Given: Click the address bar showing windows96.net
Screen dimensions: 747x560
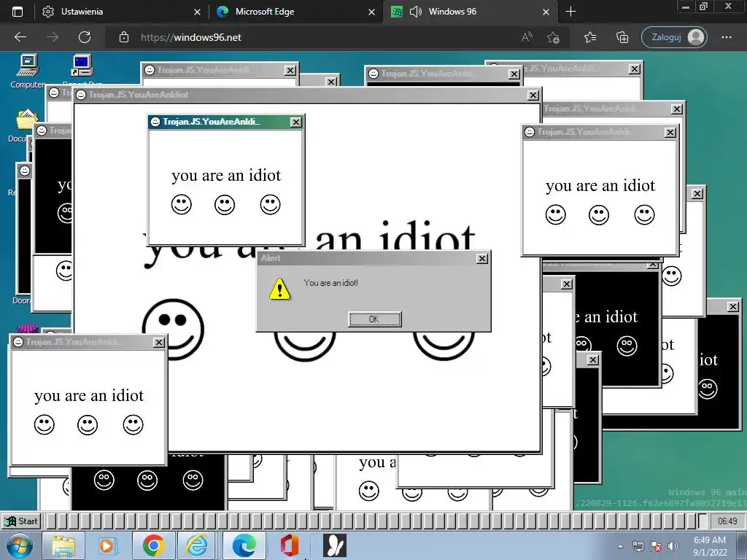Looking at the screenshot, I should 314,37.
